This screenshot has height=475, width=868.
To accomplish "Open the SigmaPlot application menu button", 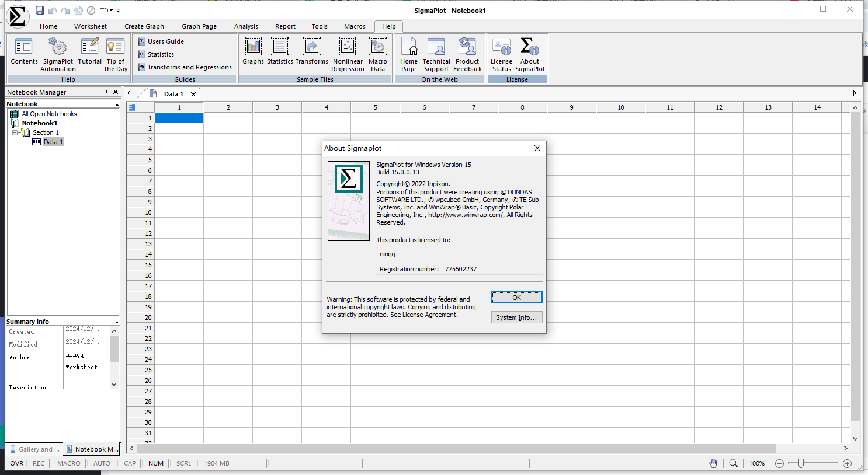I will (18, 16).
